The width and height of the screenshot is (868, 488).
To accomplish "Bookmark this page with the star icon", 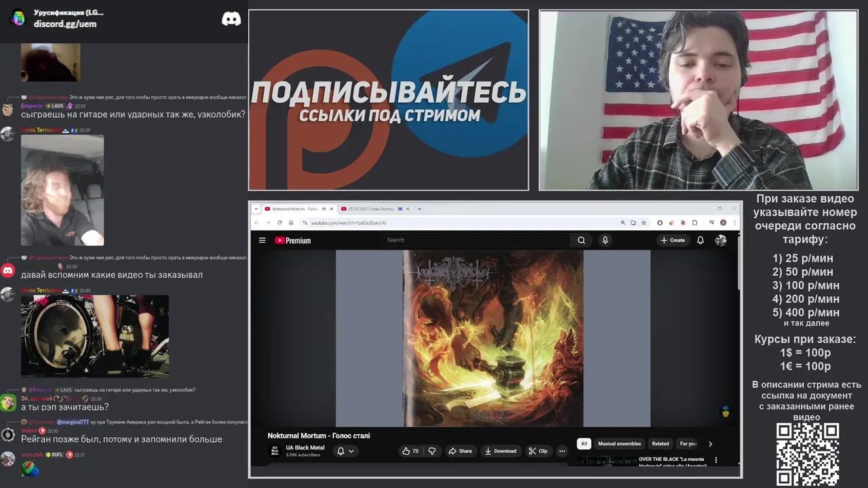I will [644, 222].
